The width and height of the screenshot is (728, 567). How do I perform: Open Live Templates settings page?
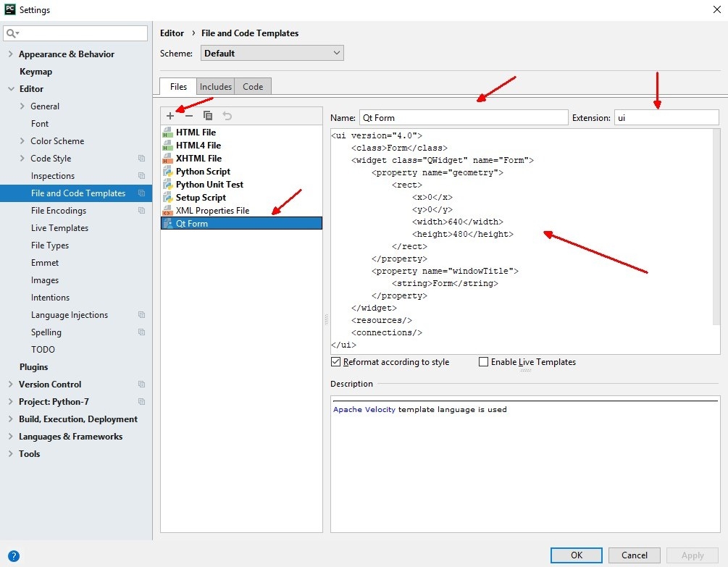coord(59,228)
